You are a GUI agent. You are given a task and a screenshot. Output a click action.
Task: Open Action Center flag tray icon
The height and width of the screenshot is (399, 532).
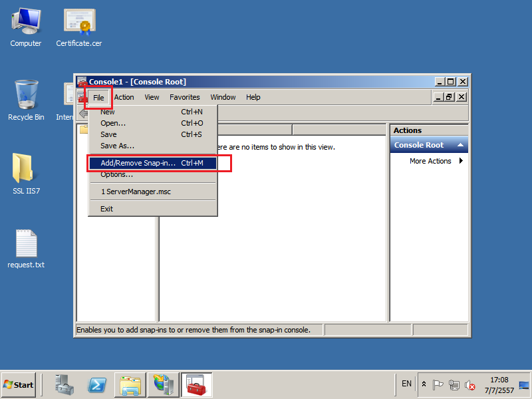438,384
